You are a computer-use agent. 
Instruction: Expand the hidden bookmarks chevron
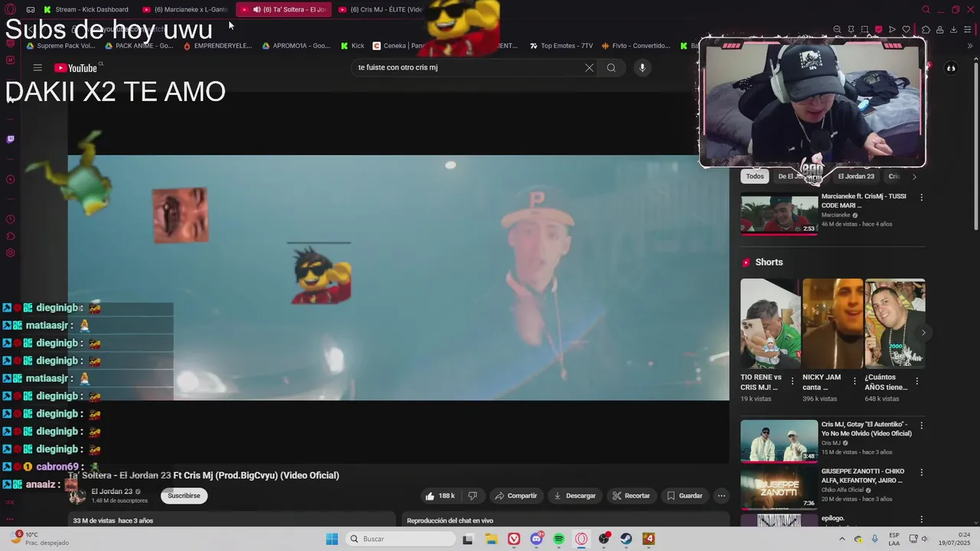pyautogui.click(x=971, y=46)
